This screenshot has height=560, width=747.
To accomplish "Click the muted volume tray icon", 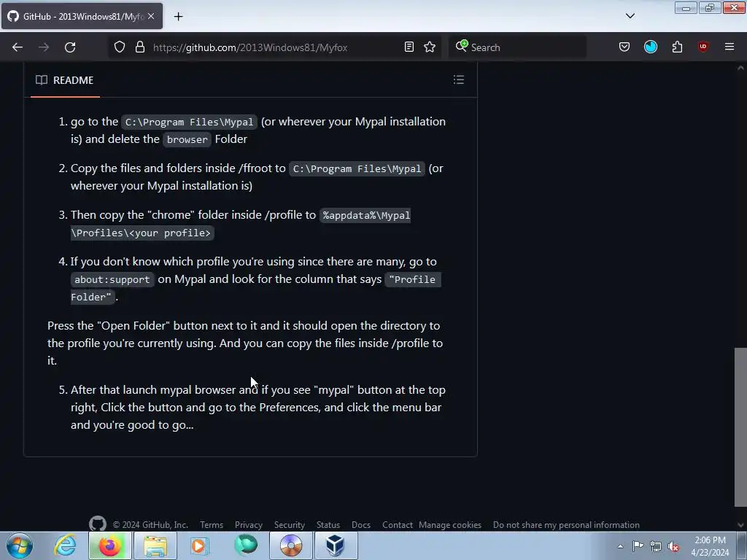I will 673,547.
